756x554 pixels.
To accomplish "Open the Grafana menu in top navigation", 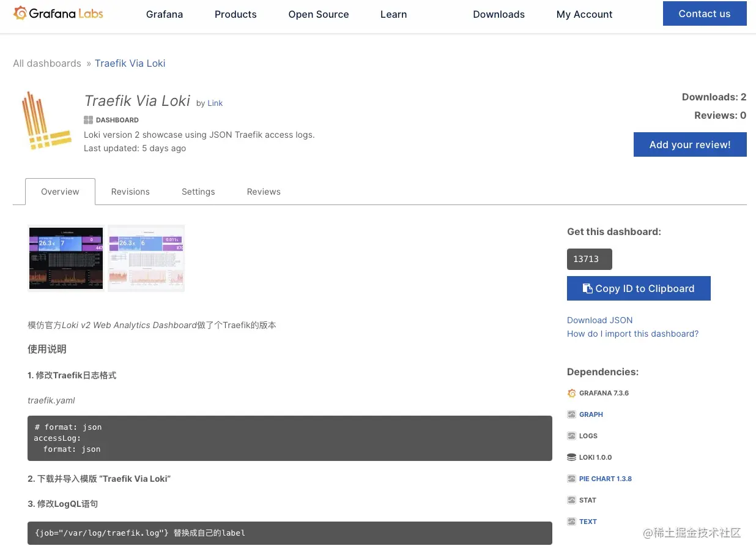I will coord(165,14).
